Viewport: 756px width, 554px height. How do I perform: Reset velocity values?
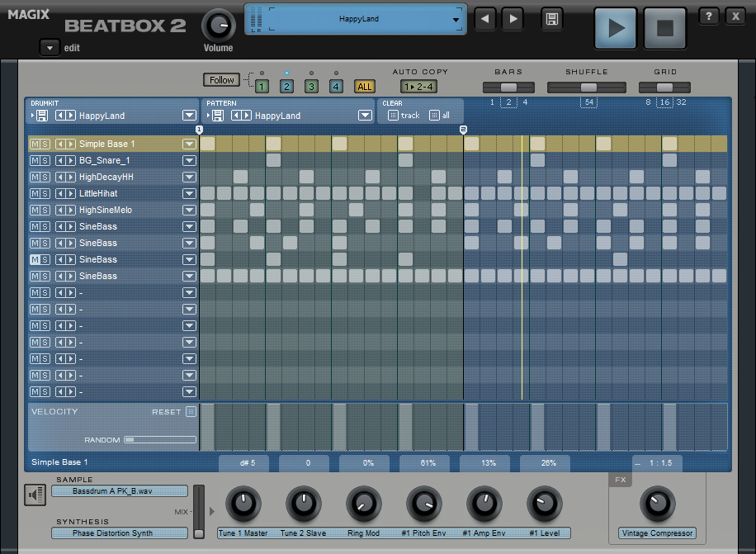pos(191,412)
